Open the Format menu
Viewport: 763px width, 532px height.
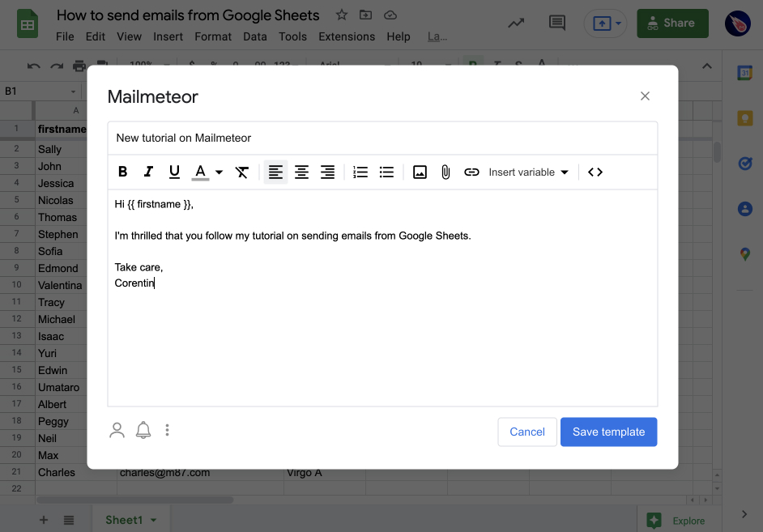pyautogui.click(x=213, y=36)
